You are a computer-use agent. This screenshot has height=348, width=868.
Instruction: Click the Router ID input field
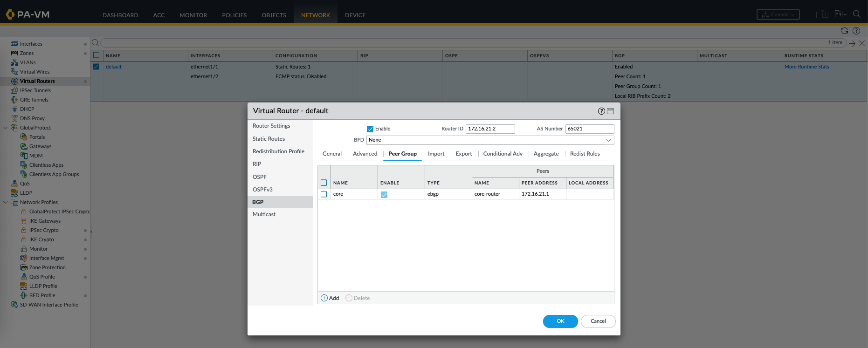[x=490, y=129]
